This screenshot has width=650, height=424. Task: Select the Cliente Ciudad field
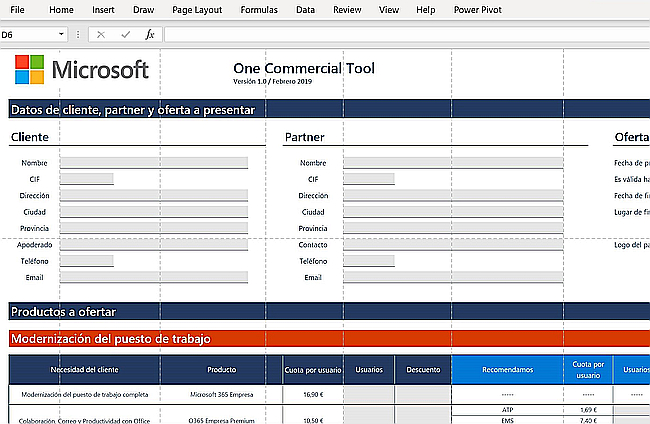(154, 211)
